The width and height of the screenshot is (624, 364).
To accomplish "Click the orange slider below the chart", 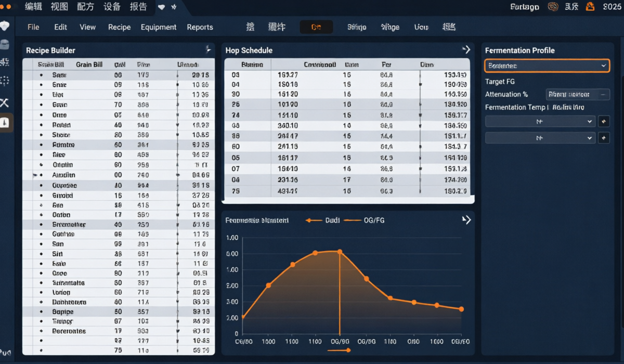I will [x=339, y=350].
